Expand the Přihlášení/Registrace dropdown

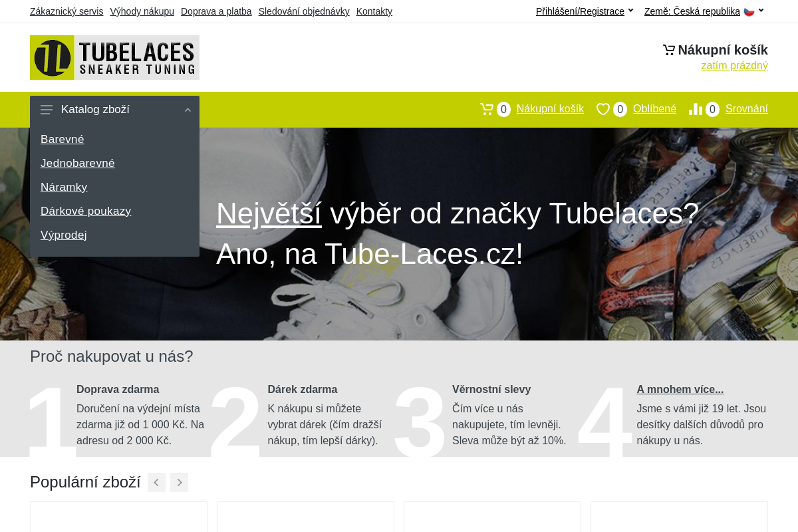point(580,11)
